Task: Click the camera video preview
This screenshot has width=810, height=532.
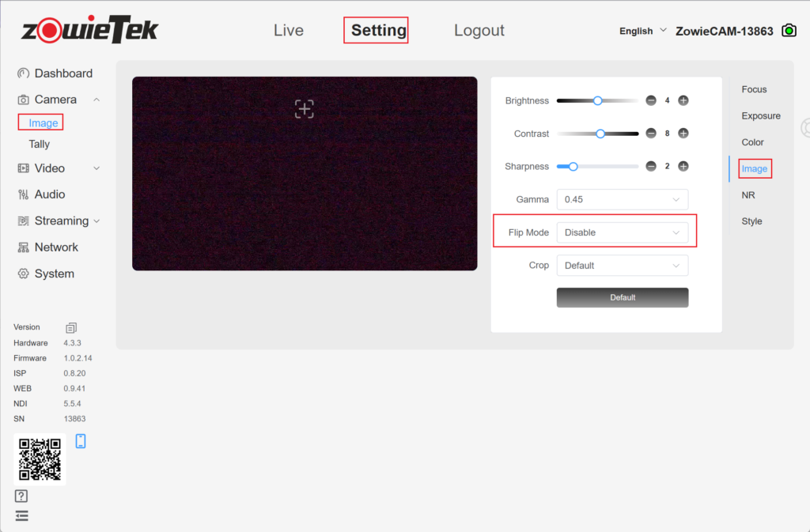Action: coord(305,174)
